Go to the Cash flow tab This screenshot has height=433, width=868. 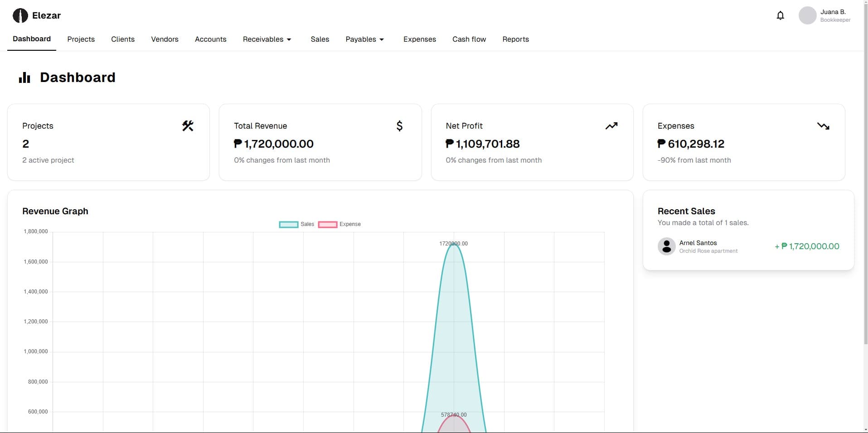pyautogui.click(x=469, y=39)
